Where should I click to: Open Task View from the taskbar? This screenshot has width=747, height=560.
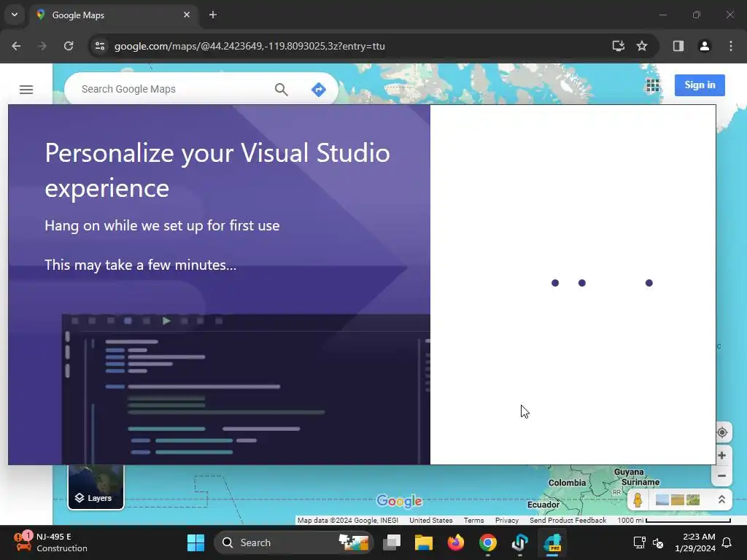392,542
